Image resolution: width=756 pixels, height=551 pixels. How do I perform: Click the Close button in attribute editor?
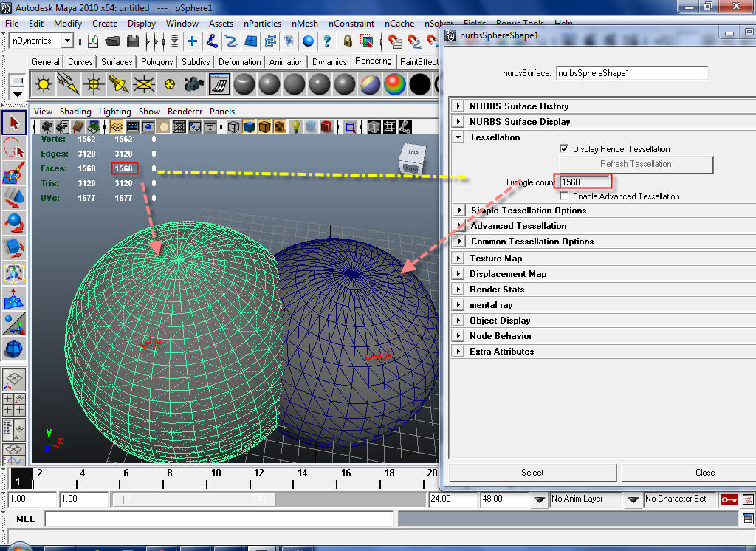tap(705, 473)
